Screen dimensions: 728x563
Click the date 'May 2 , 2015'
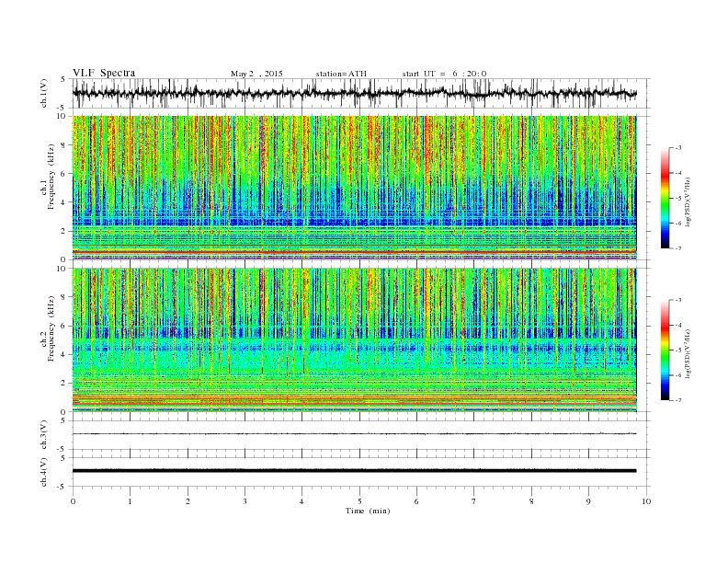point(256,74)
